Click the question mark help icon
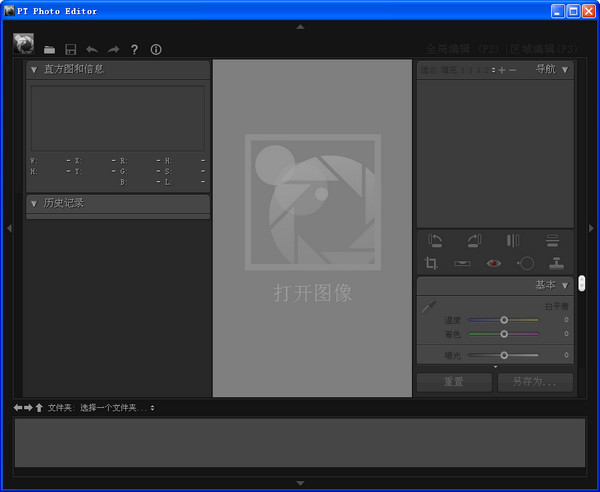Image resolution: width=600 pixels, height=492 pixels. 134,49
